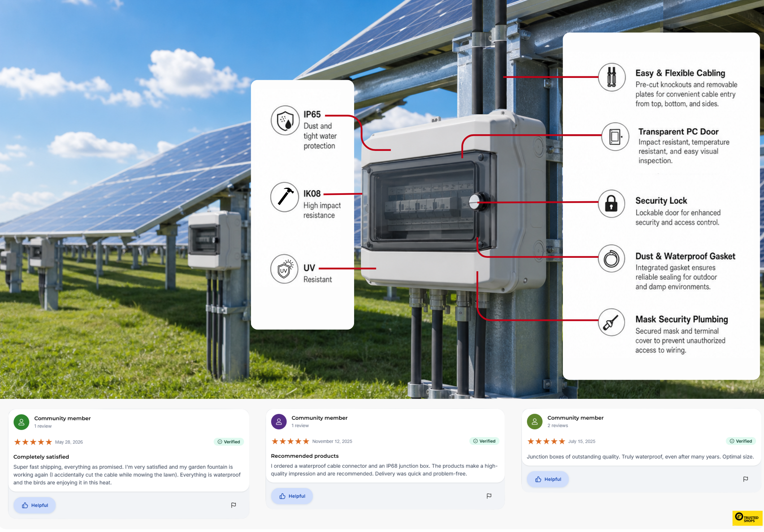
Task: Click the Trusted Shops badge
Action: [x=747, y=518]
